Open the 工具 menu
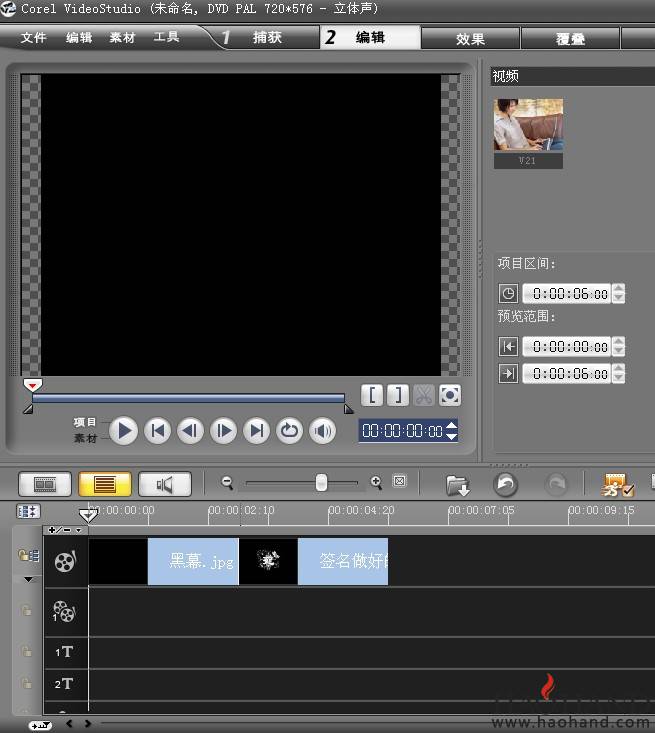 click(166, 36)
